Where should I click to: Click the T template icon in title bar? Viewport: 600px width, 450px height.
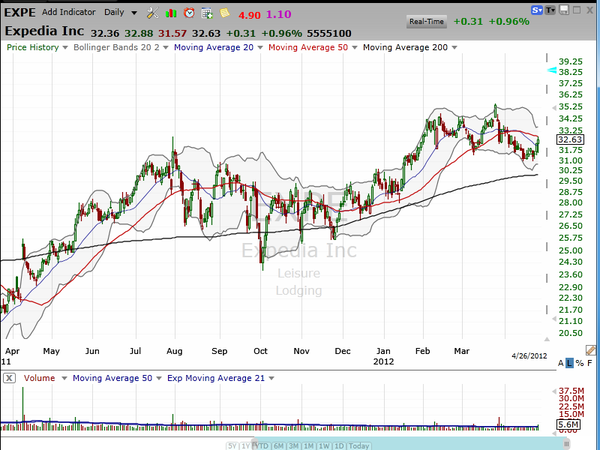point(550,10)
